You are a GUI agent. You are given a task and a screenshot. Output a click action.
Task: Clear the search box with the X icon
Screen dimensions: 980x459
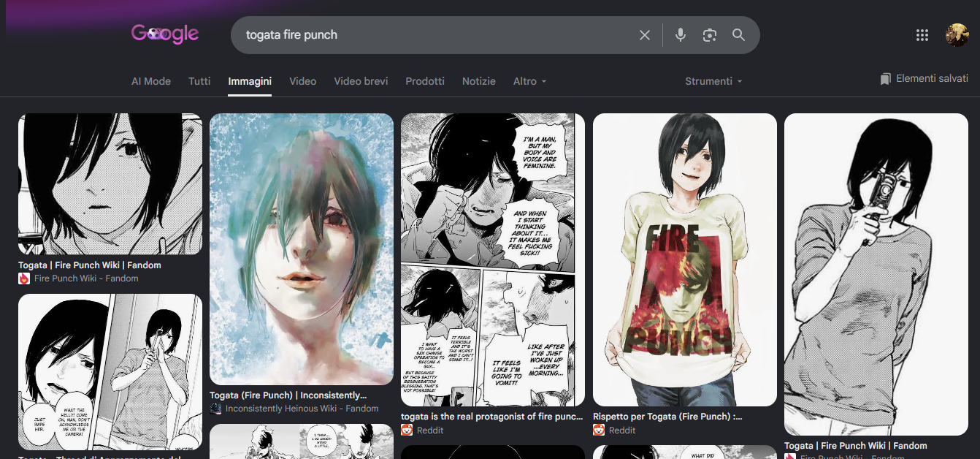point(645,35)
